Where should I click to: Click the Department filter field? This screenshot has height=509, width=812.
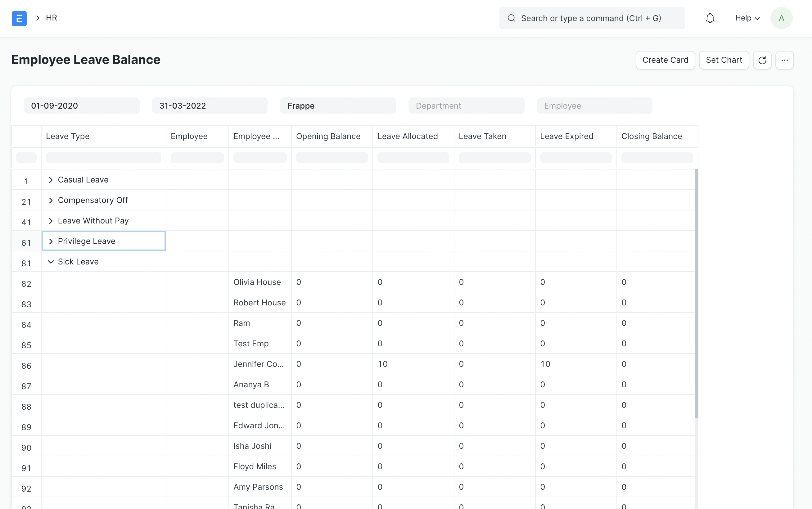tap(466, 106)
